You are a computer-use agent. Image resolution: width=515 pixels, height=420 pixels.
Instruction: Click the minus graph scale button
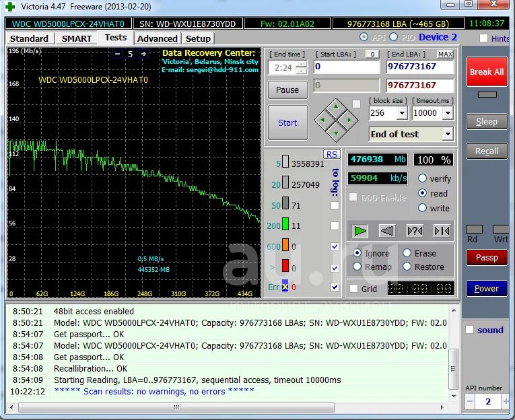117,54
